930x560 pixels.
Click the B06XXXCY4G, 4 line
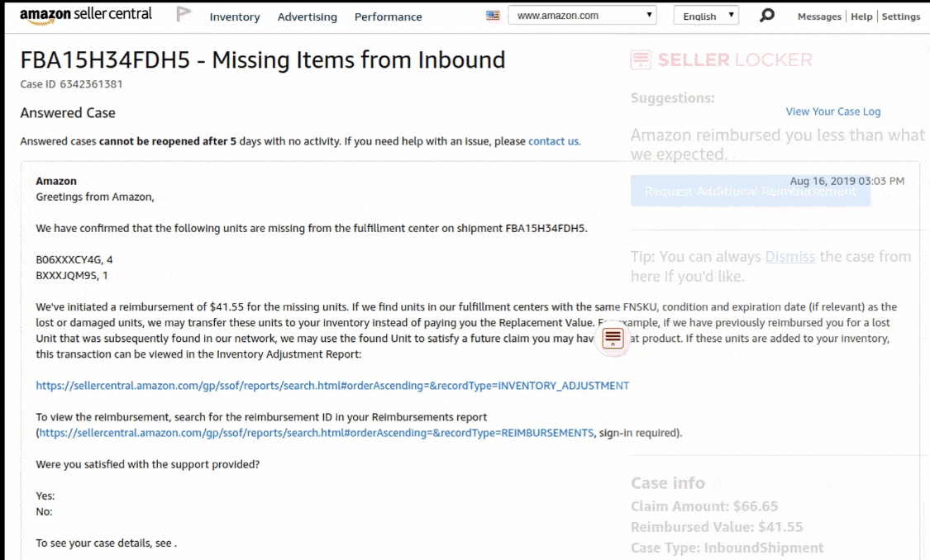point(74,259)
